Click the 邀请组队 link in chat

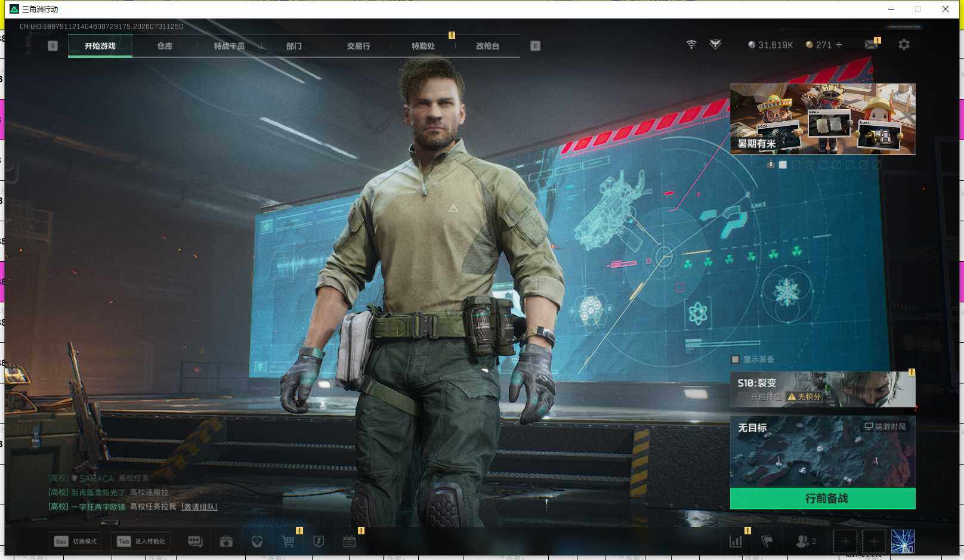[199, 507]
